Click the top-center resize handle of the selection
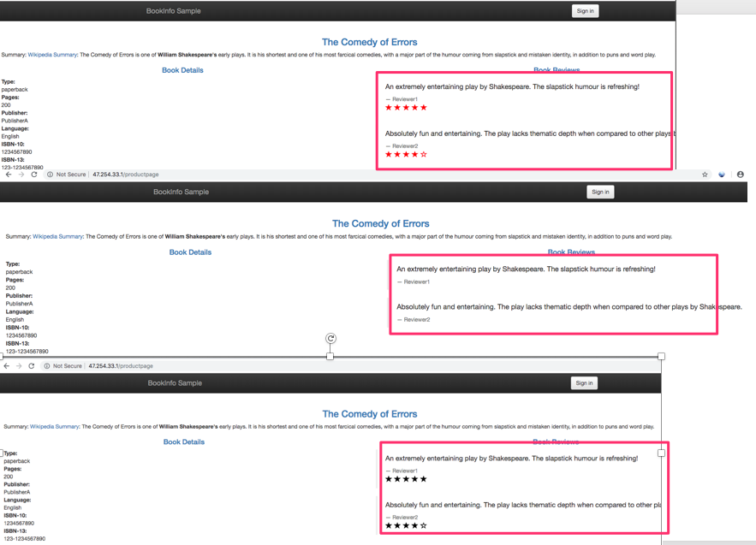Viewport: 756px width, 545px height. coord(330,356)
